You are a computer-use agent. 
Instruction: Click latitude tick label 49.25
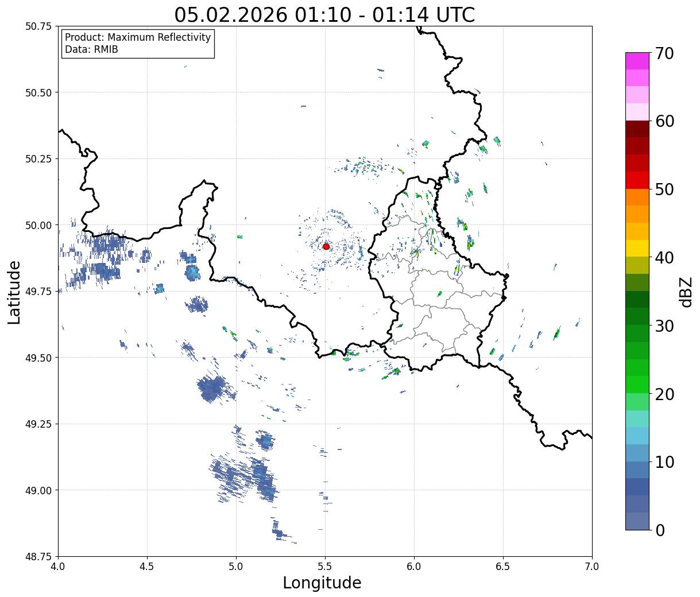(38, 424)
